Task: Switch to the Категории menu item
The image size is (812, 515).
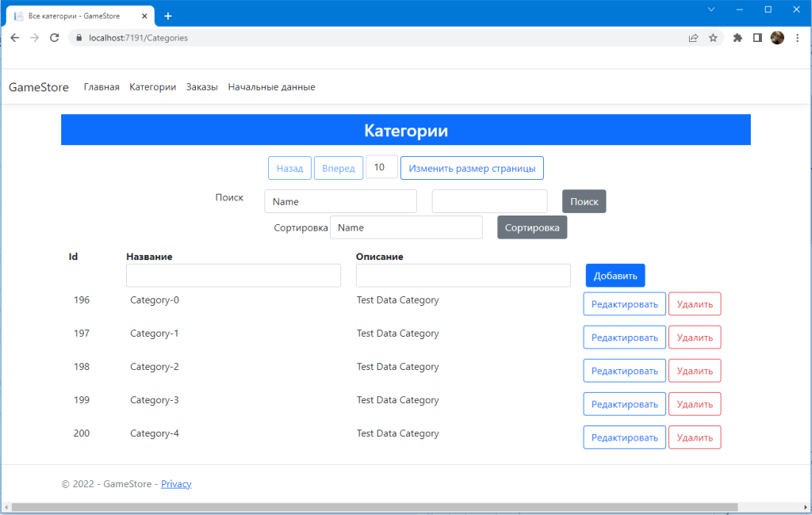Action: pos(152,87)
